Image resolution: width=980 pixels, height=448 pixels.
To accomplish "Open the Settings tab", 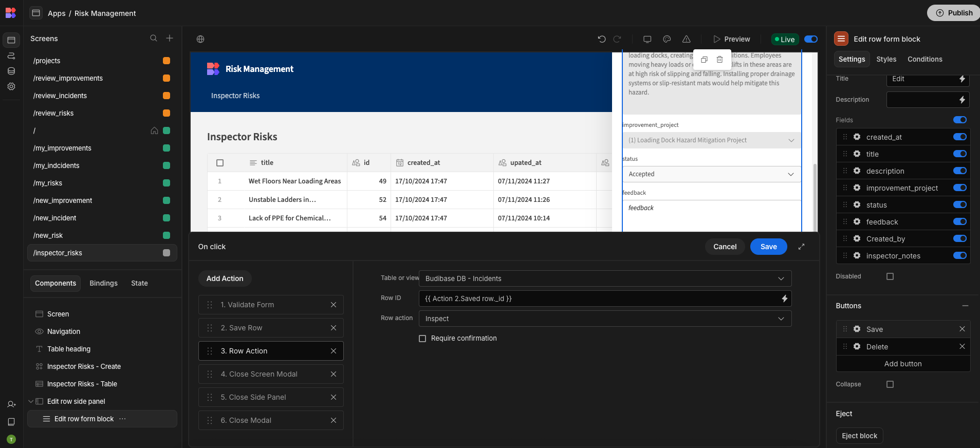I will pos(852,59).
